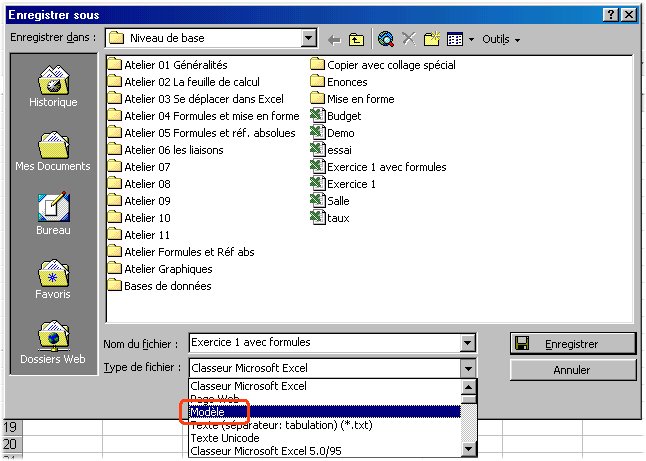Select the 'Atelier 07' folder
The image size is (646, 461).
pos(139,167)
